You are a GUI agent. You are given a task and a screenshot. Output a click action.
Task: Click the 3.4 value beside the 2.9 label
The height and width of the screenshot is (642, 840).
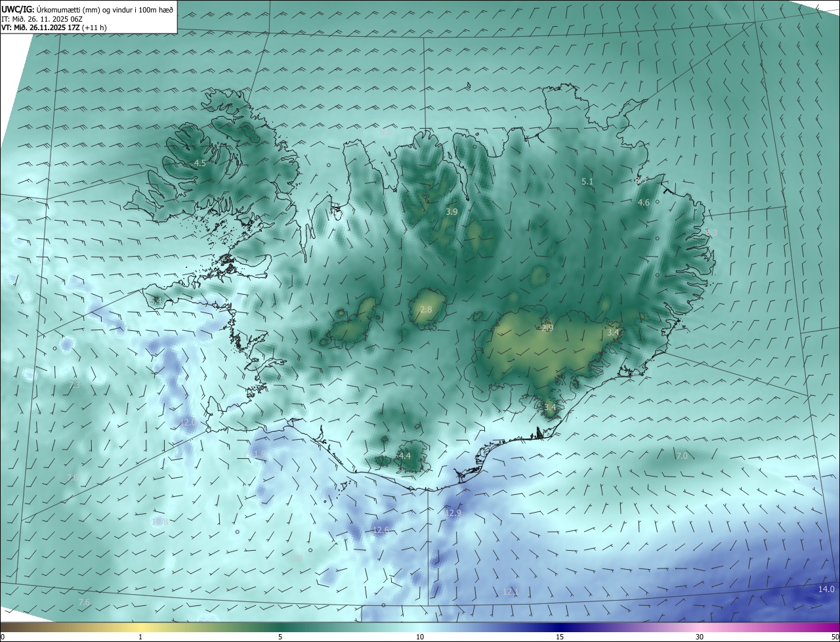pos(613,333)
